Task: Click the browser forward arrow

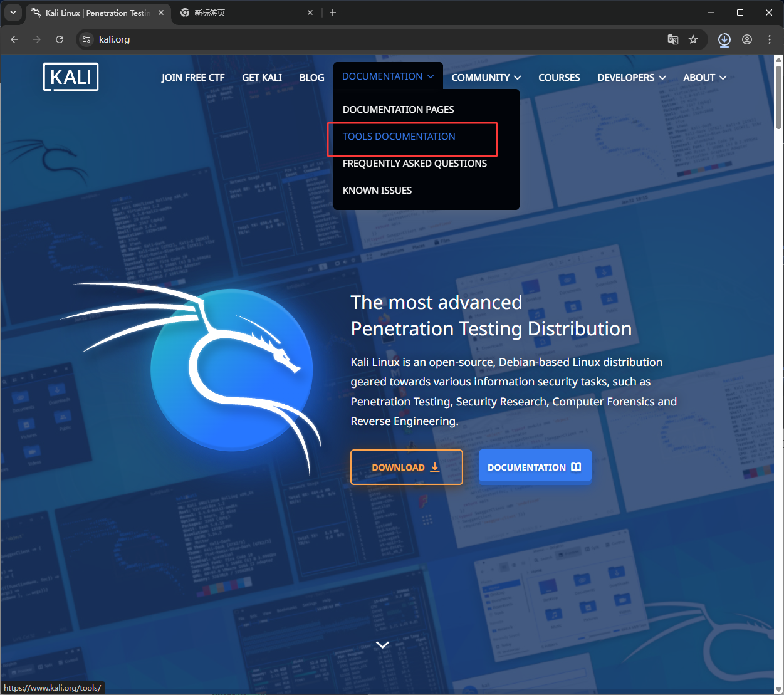Action: point(37,39)
